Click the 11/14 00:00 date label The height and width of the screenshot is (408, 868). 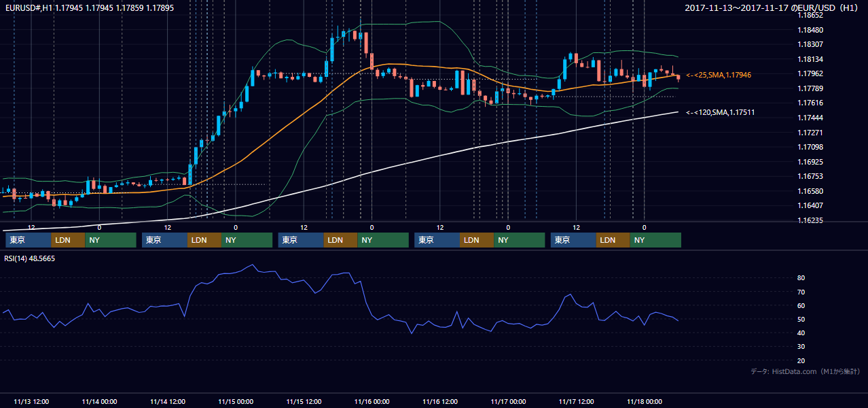pyautogui.click(x=99, y=401)
